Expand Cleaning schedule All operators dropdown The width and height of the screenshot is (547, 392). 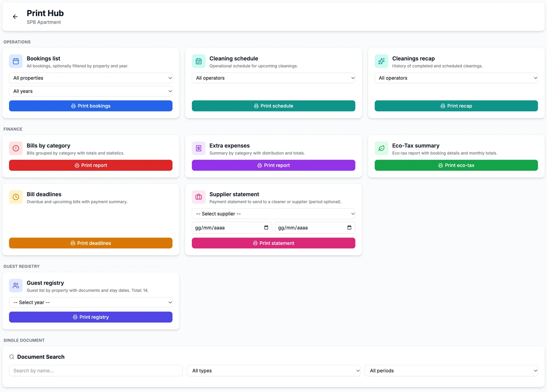pyautogui.click(x=273, y=78)
